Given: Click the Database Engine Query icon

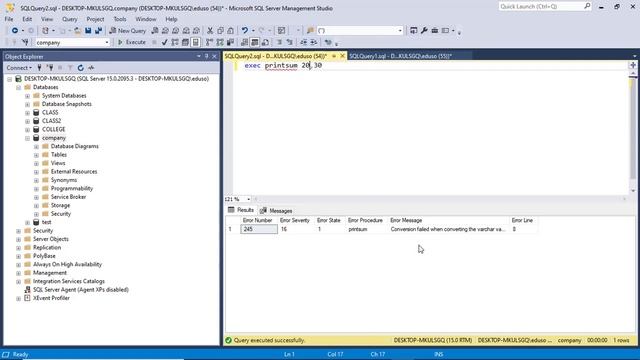Looking at the screenshot, I should coord(155,31).
